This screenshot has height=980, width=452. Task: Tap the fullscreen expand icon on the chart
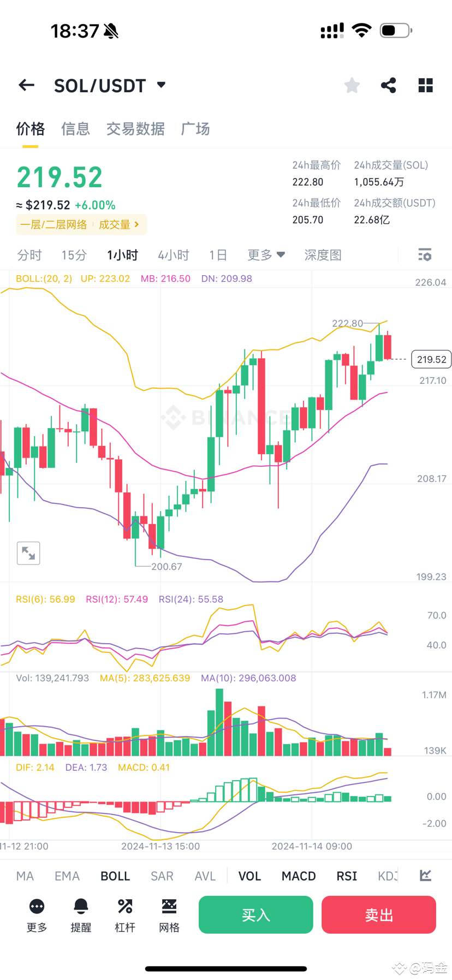(28, 553)
